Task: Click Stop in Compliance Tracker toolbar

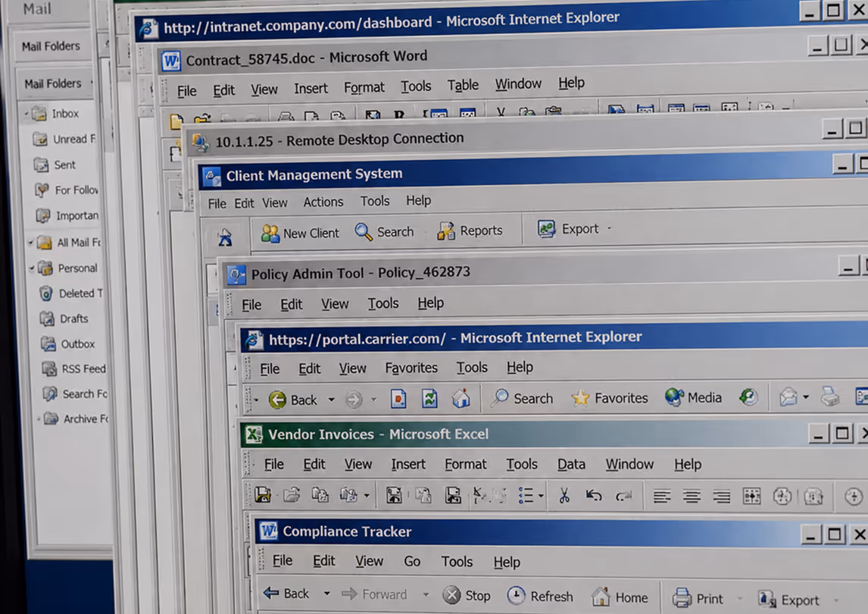Action: pyautogui.click(x=467, y=596)
